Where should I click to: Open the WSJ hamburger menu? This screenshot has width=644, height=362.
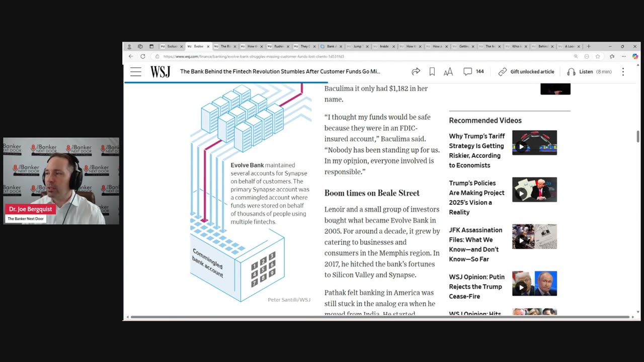(136, 72)
